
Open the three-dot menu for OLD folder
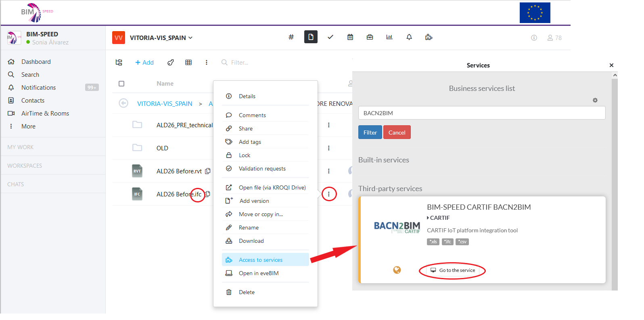329,148
